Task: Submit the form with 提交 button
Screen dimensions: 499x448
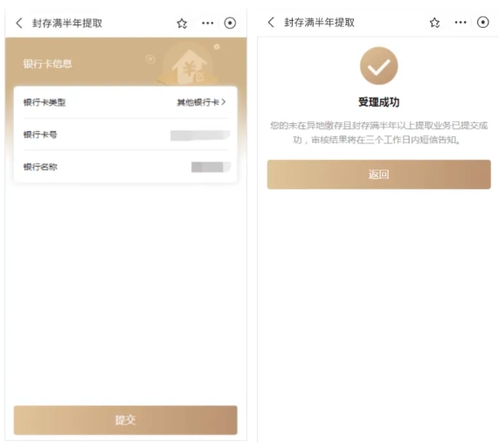Action: click(125, 420)
